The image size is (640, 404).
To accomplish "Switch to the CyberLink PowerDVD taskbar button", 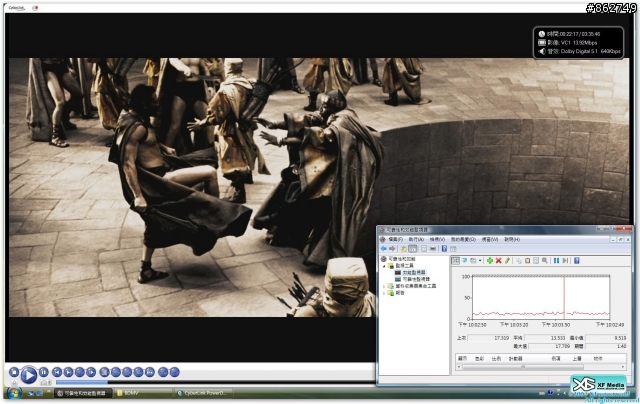I will coord(204,393).
